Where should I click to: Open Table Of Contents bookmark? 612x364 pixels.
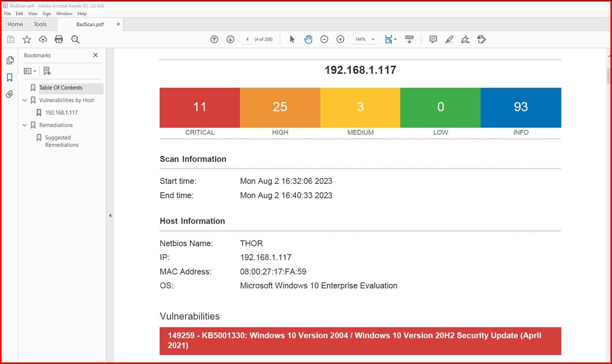point(61,88)
